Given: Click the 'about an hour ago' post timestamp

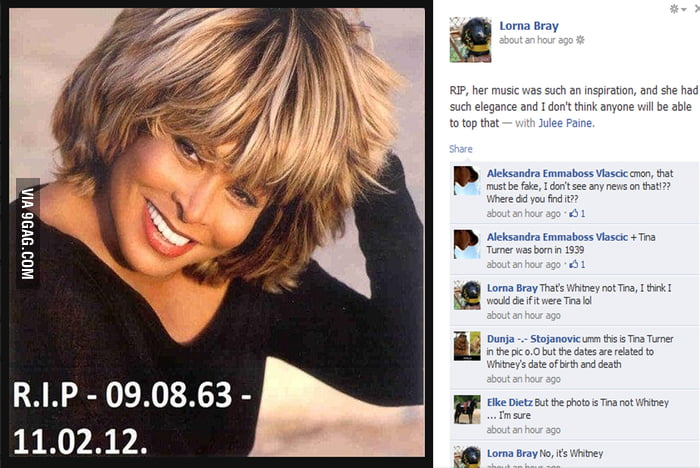Looking at the screenshot, I should pos(536,40).
